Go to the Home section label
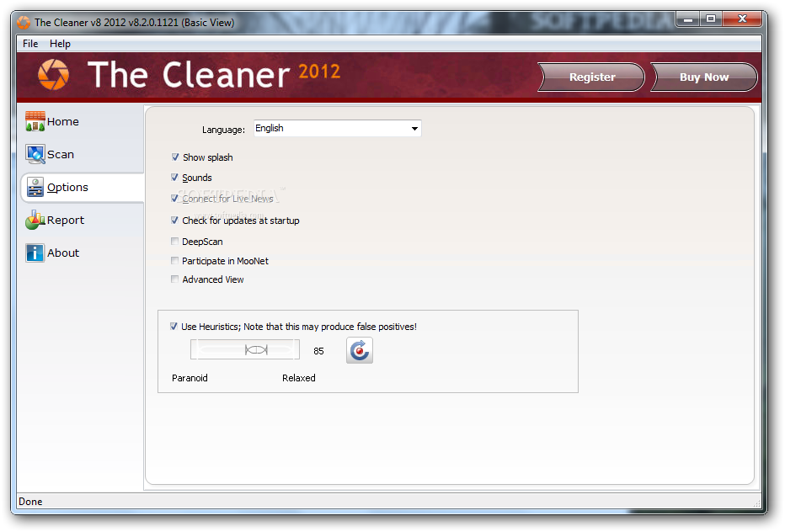Screen dimensions: 785x532 coord(63,121)
